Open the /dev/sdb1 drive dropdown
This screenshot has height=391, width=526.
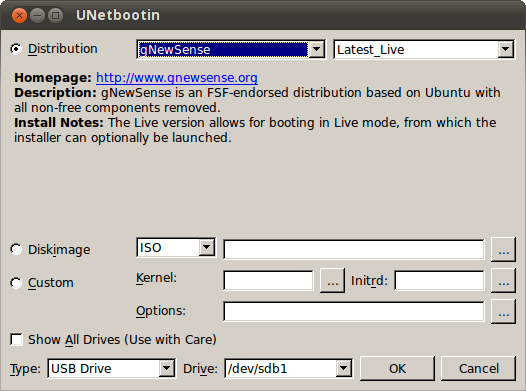tap(288, 369)
